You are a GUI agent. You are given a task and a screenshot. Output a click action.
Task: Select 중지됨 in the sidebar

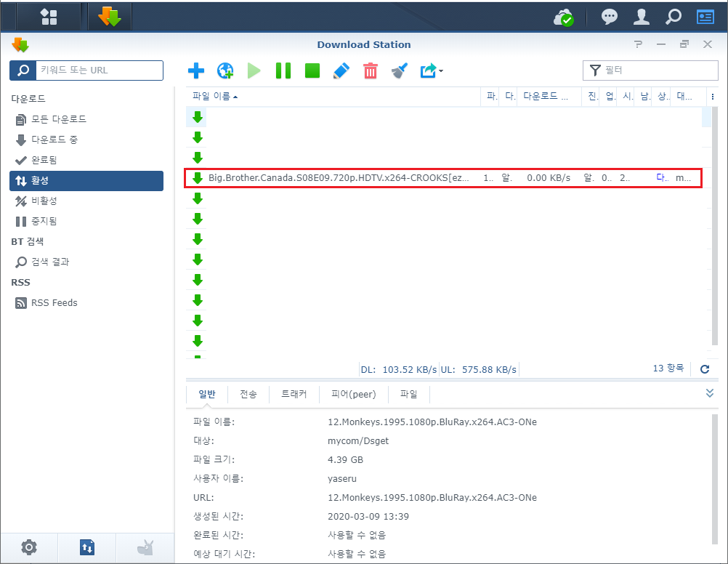[86, 222]
